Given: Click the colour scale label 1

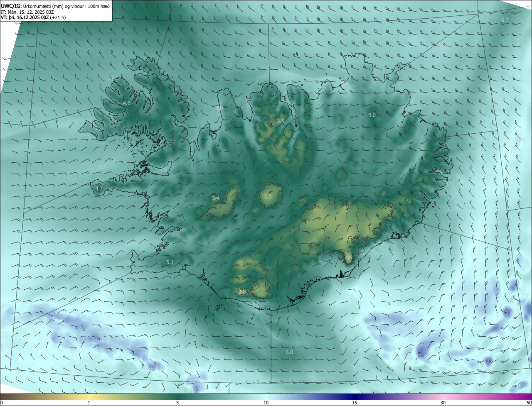Looking at the screenshot, I should [x=89, y=403].
